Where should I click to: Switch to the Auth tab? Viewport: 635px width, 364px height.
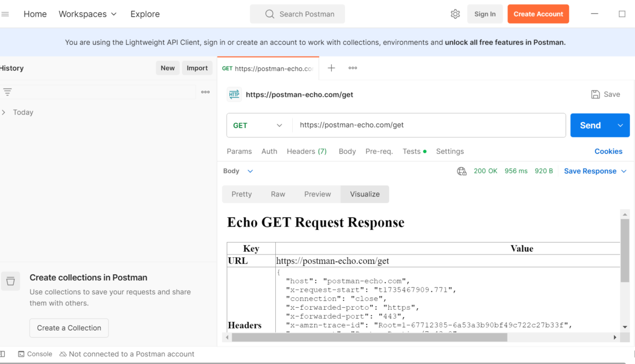click(269, 152)
